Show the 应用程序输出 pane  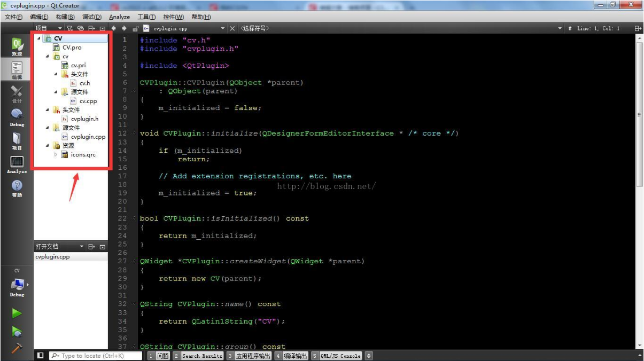pos(249,356)
